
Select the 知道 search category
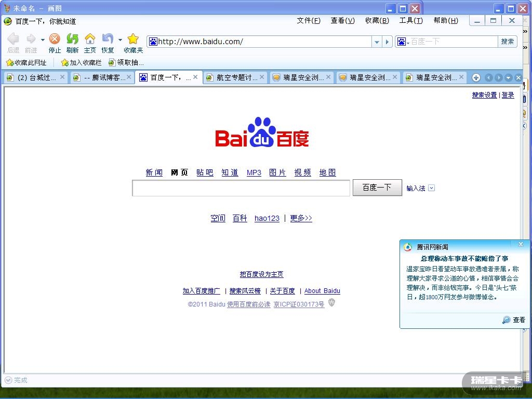click(x=230, y=172)
